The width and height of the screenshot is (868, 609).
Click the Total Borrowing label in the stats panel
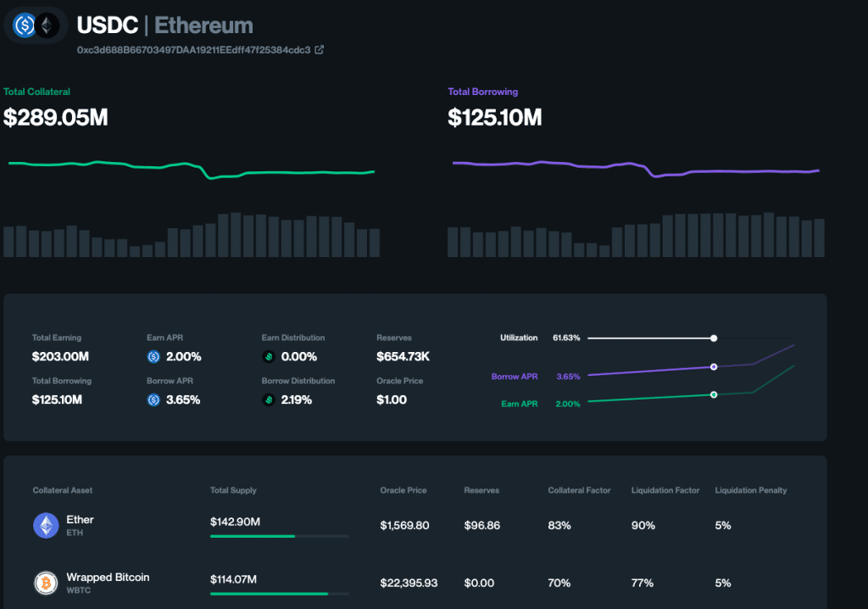tap(61, 381)
